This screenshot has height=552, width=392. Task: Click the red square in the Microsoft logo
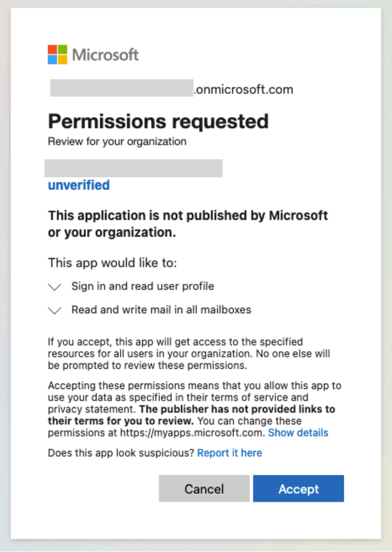click(52, 49)
